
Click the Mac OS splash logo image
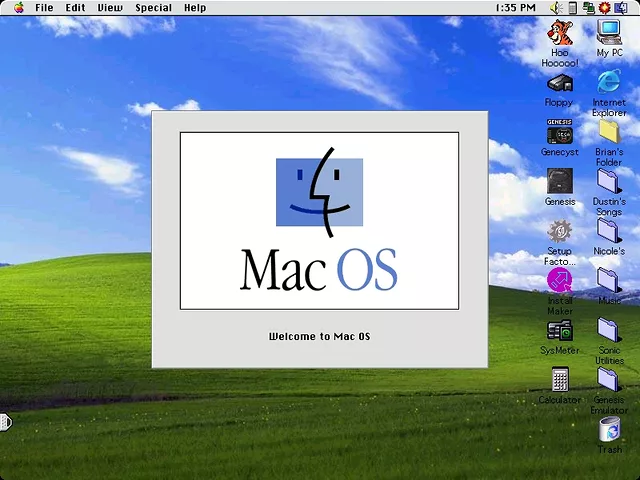320,221
